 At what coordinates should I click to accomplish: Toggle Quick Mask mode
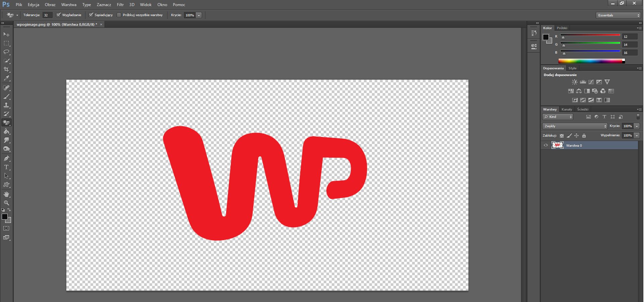(x=6, y=228)
